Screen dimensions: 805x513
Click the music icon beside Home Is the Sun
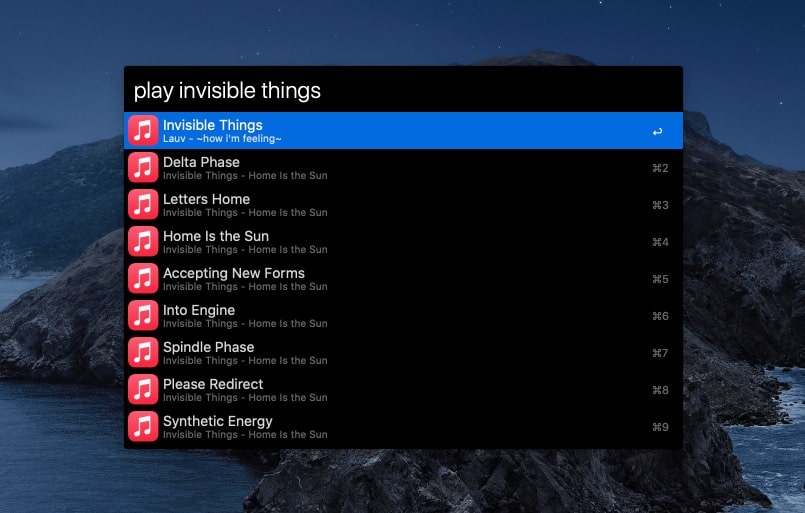tap(143, 241)
